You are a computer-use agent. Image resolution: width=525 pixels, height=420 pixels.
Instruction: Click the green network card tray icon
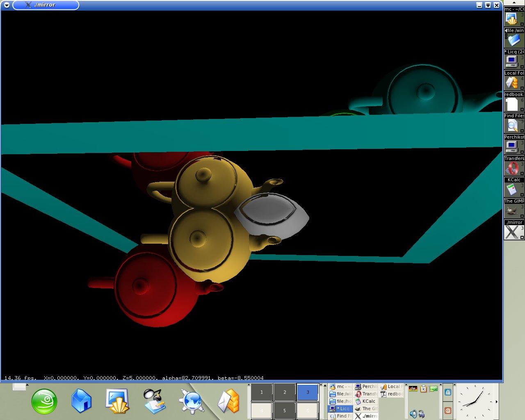pos(434,388)
